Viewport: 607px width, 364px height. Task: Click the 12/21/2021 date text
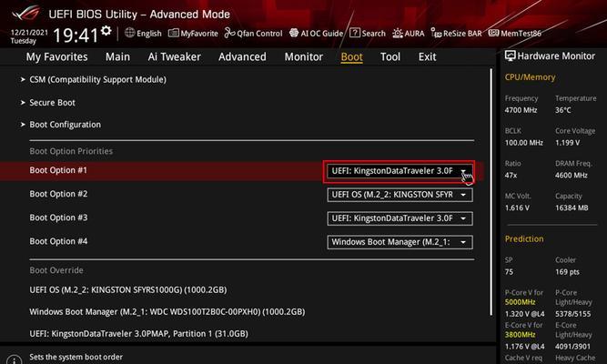[x=29, y=32]
